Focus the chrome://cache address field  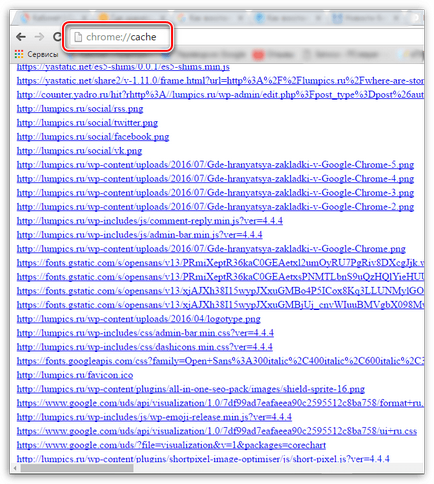click(x=121, y=37)
